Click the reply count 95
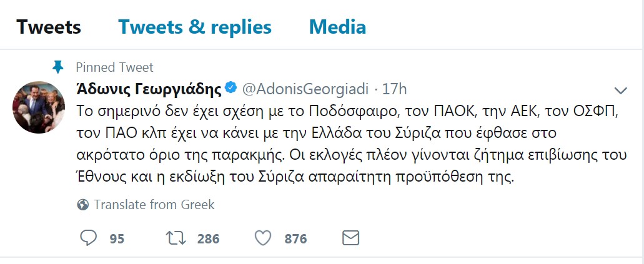 click(x=117, y=238)
